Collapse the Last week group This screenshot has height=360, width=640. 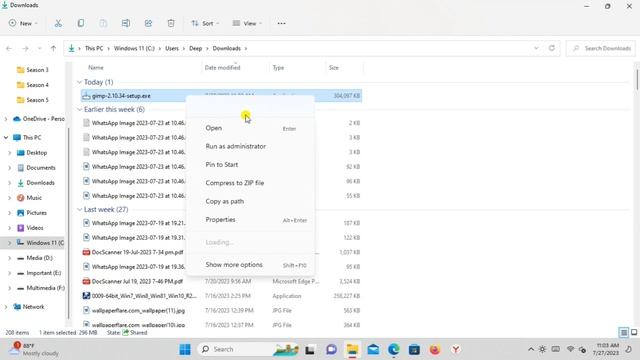coord(79,209)
